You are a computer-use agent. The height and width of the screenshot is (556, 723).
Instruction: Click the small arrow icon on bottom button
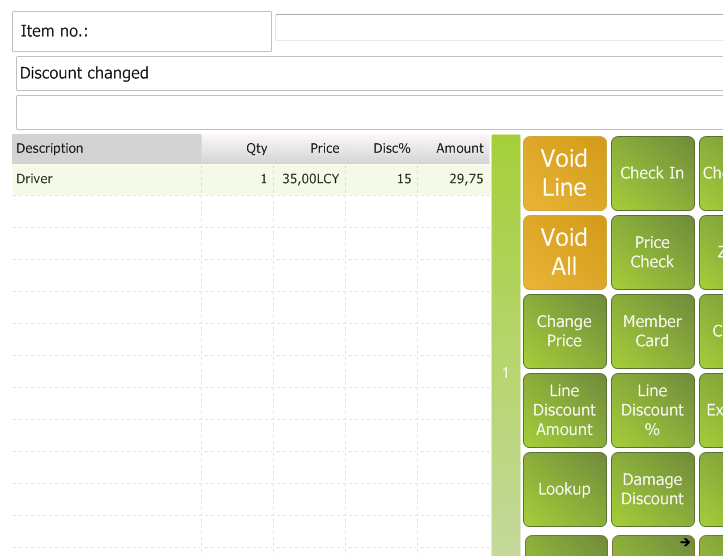tap(685, 542)
